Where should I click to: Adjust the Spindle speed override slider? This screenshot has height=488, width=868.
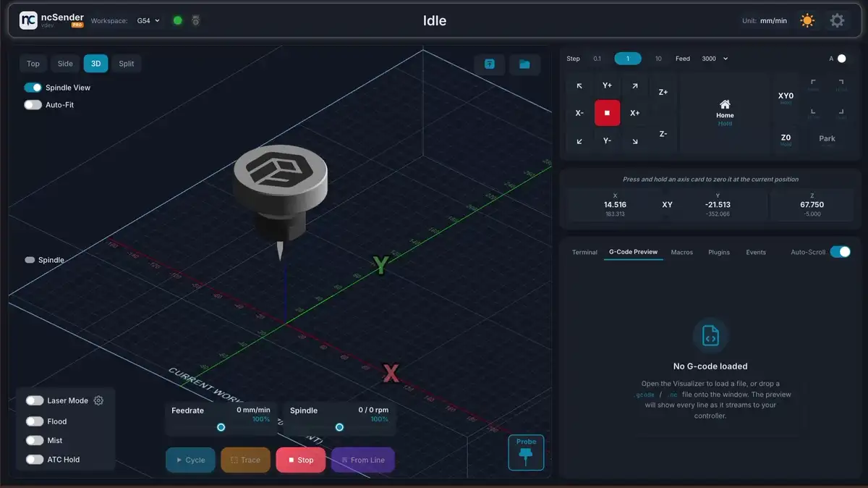[339, 427]
